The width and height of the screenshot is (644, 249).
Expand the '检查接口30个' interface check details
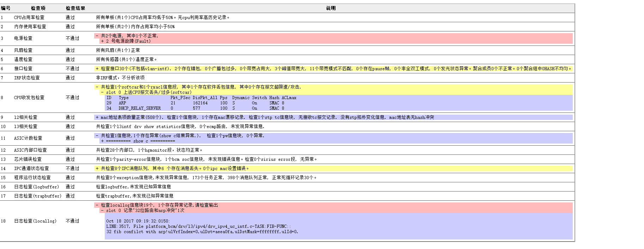pyautogui.click(x=97, y=68)
